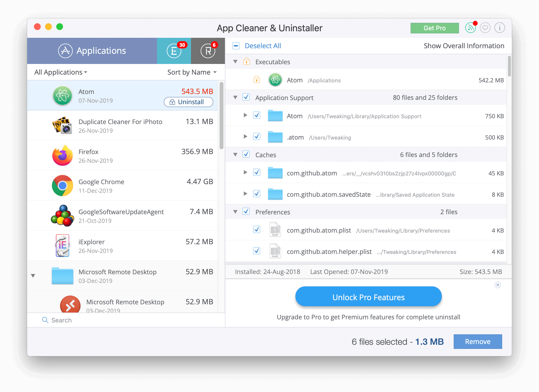Click into the Search field
This screenshot has width=539, height=392.
(x=126, y=320)
